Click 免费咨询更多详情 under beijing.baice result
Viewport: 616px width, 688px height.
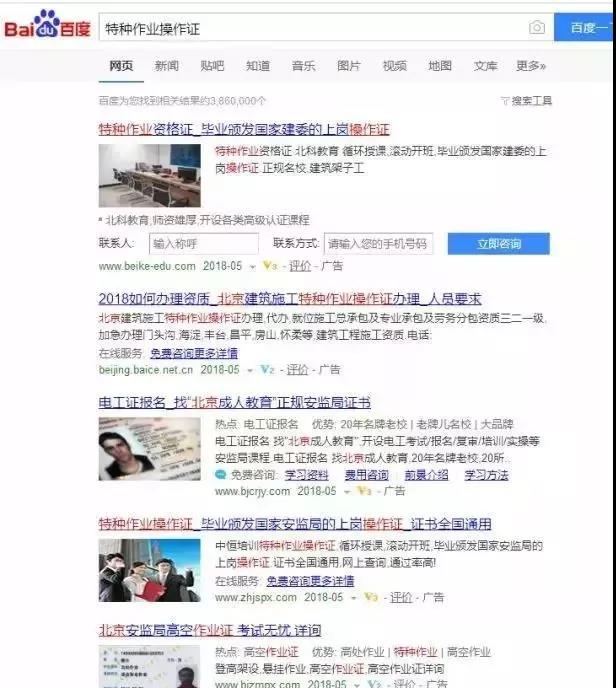(x=194, y=353)
